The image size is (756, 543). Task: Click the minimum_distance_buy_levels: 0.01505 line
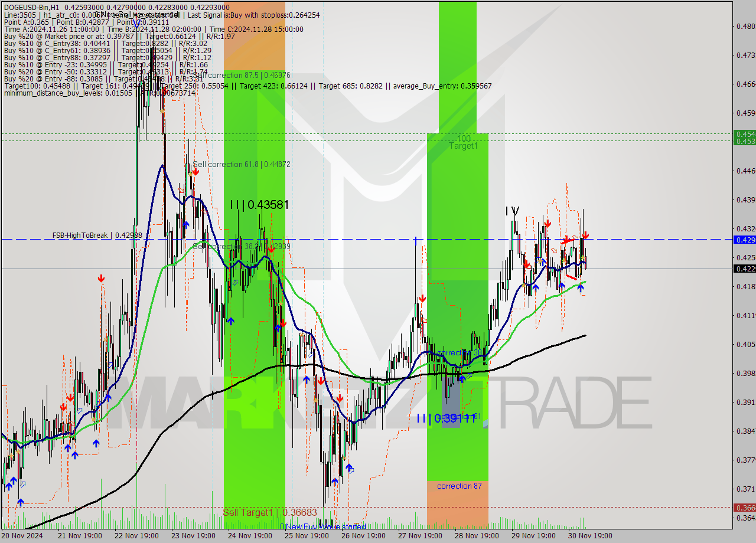pyautogui.click(x=99, y=93)
